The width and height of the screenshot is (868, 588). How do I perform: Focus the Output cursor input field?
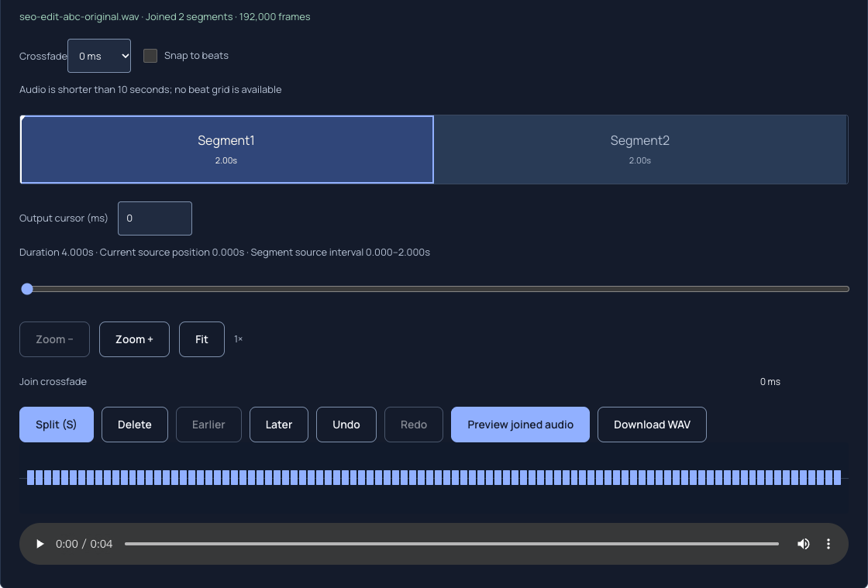click(x=155, y=218)
